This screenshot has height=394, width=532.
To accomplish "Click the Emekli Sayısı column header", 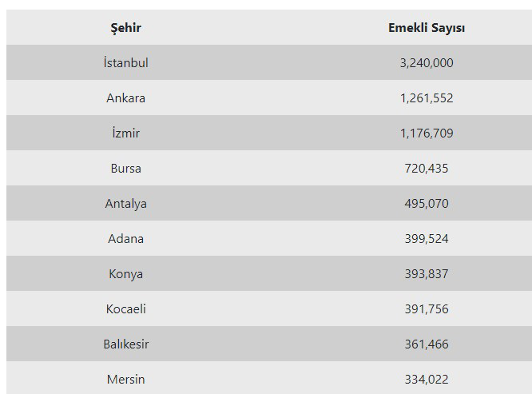I will (427, 28).
